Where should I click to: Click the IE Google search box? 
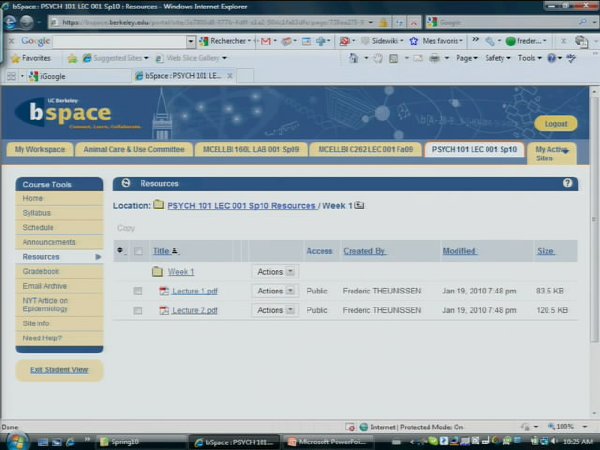click(x=507, y=23)
